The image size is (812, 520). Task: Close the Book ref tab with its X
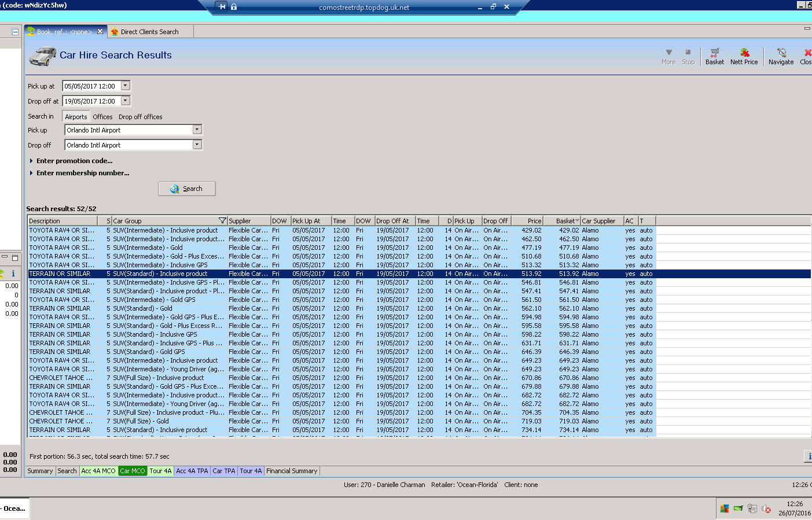100,32
